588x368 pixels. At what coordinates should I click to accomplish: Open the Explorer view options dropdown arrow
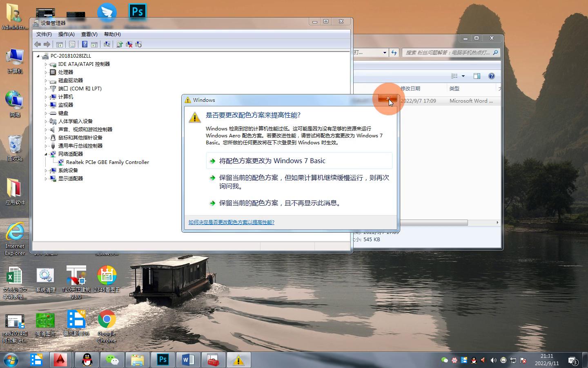[x=463, y=76]
